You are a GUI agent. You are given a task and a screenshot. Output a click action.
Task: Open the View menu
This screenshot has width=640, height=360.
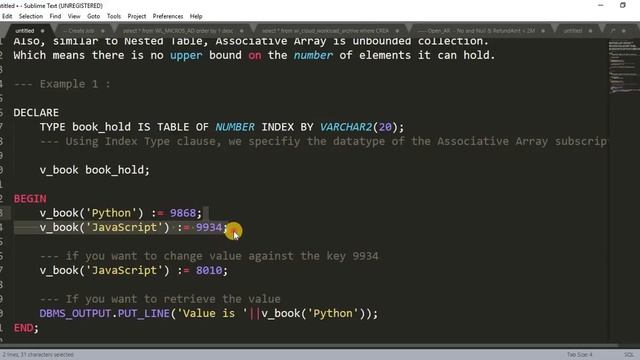[74, 16]
